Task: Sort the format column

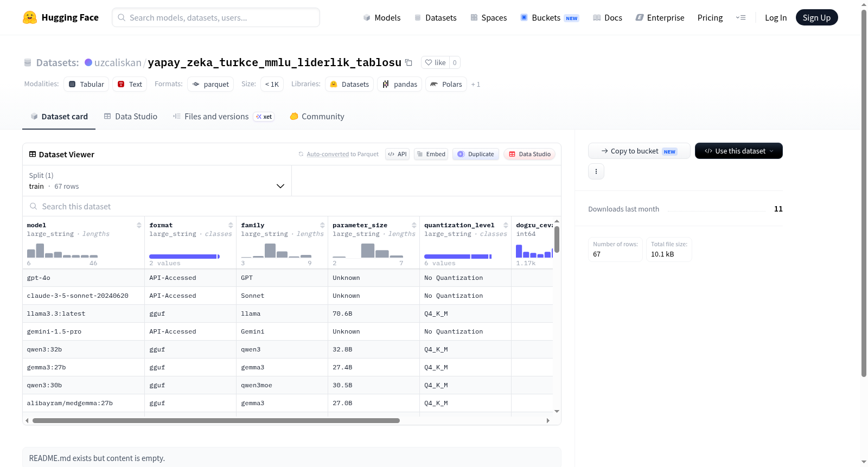Action: [x=231, y=225]
